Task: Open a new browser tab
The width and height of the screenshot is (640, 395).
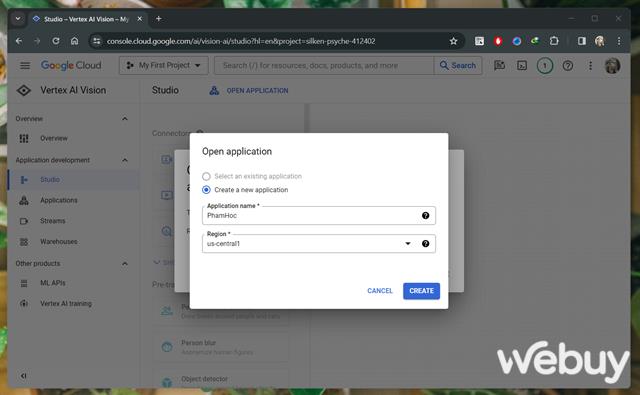Action: click(x=159, y=19)
